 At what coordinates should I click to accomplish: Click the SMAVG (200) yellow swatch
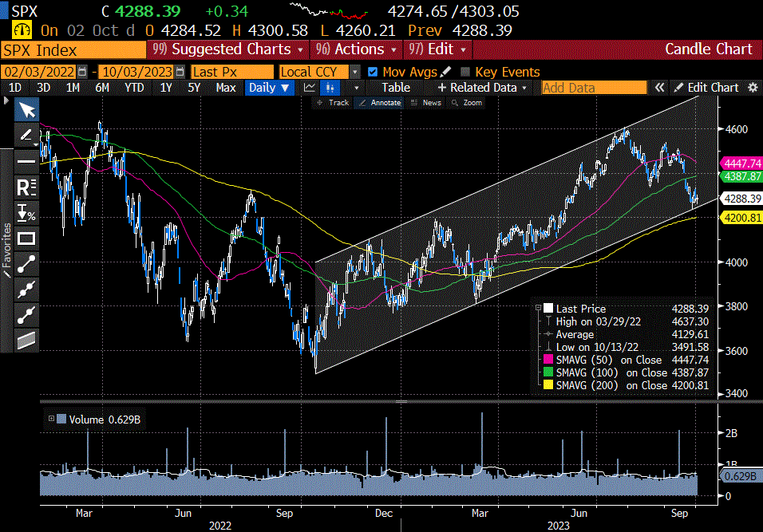coord(548,384)
